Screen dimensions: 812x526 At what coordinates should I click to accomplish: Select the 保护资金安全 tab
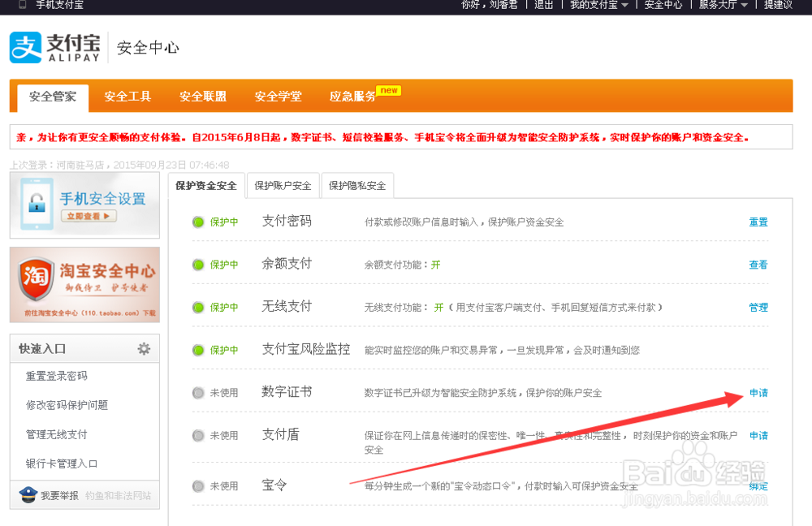[206, 186]
